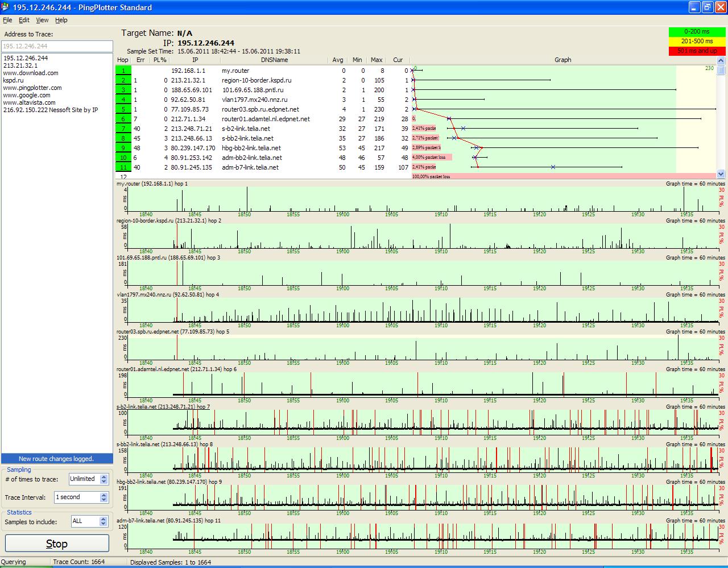Click the hop 3 time graph for 188.65.69.101

pyautogui.click(x=422, y=273)
